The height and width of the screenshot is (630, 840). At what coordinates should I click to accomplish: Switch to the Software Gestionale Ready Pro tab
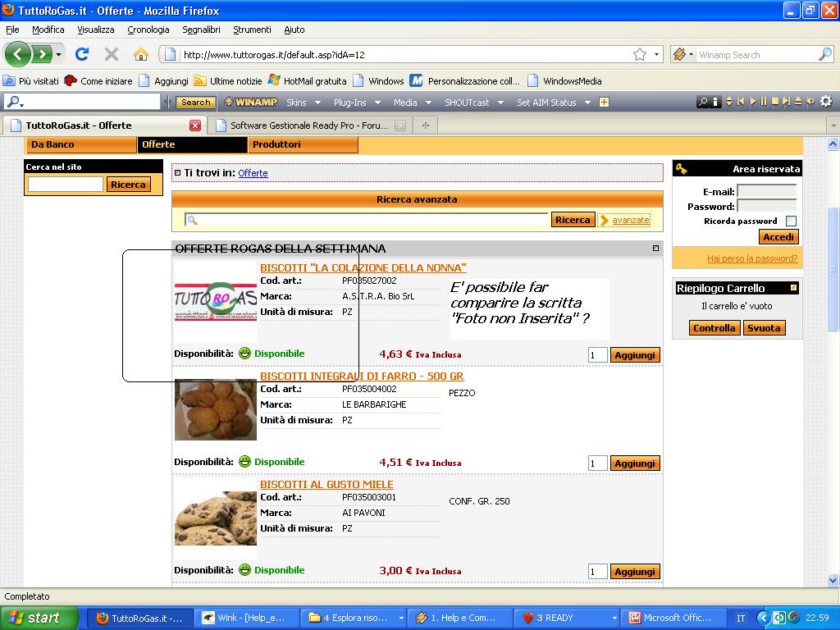click(x=309, y=126)
